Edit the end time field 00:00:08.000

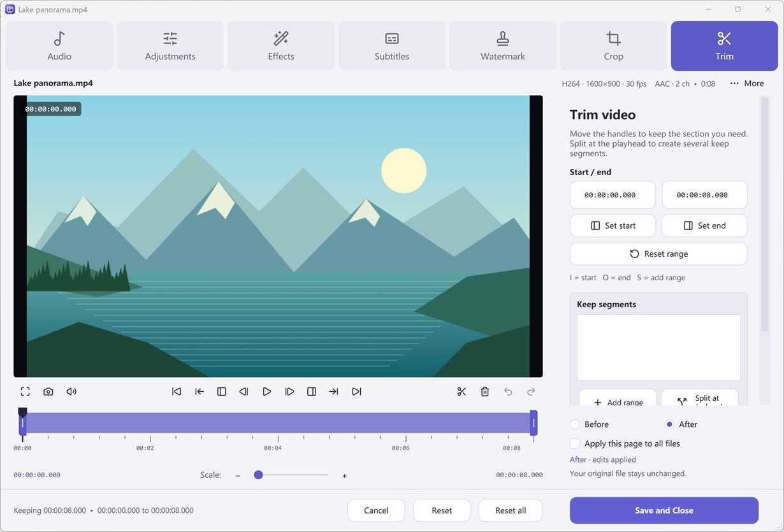pyautogui.click(x=704, y=195)
